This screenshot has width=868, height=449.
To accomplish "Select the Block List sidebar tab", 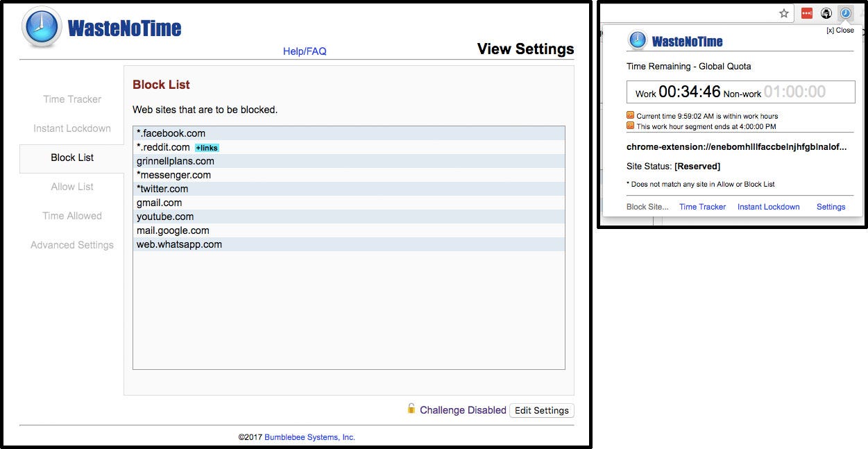I will coord(72,158).
